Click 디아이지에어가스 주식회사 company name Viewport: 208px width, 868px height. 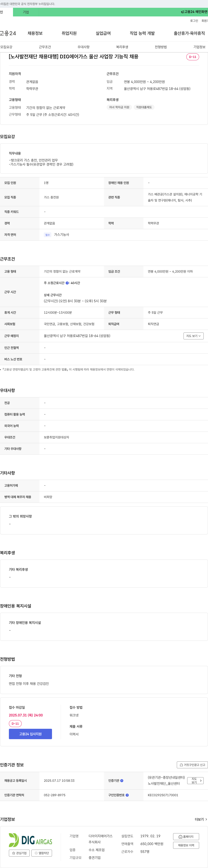(x=101, y=839)
